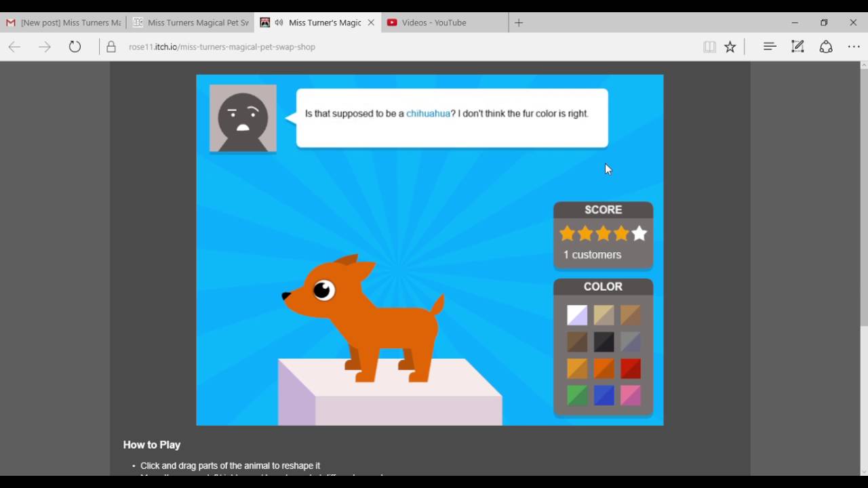Click the COLOR panel header
This screenshot has width=868, height=488.
point(603,287)
